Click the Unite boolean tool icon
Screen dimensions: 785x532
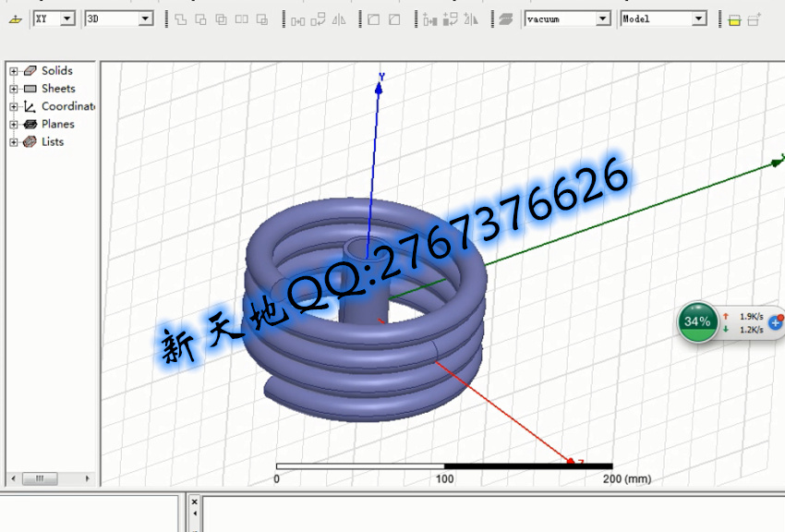pyautogui.click(x=180, y=18)
